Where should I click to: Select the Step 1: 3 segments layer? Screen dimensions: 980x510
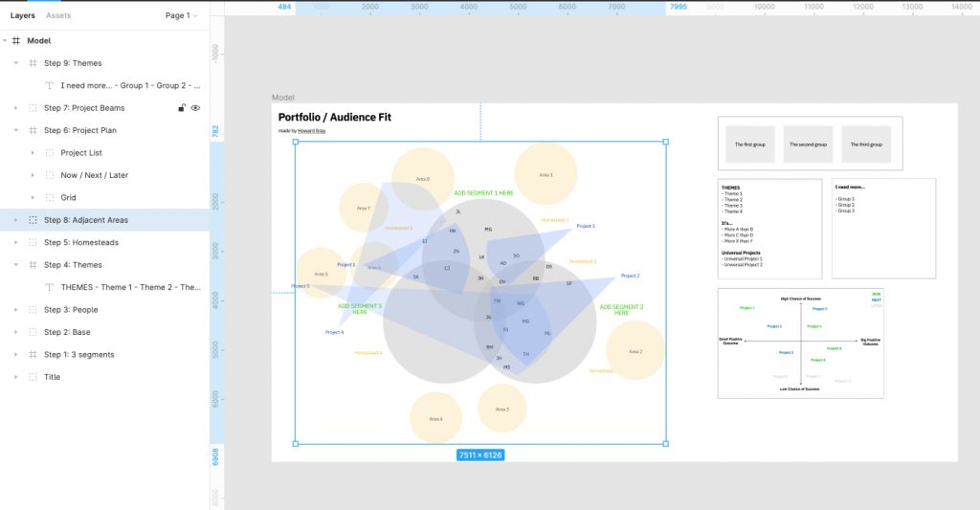(104, 354)
